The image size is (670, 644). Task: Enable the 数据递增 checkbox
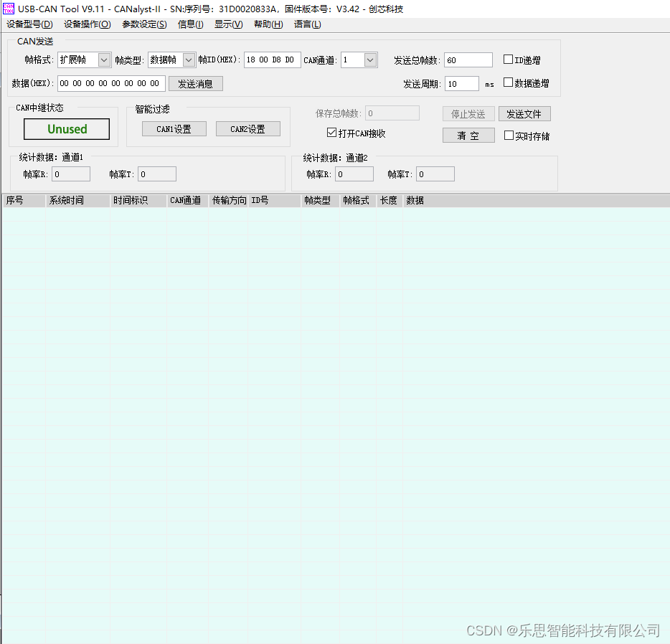(508, 82)
